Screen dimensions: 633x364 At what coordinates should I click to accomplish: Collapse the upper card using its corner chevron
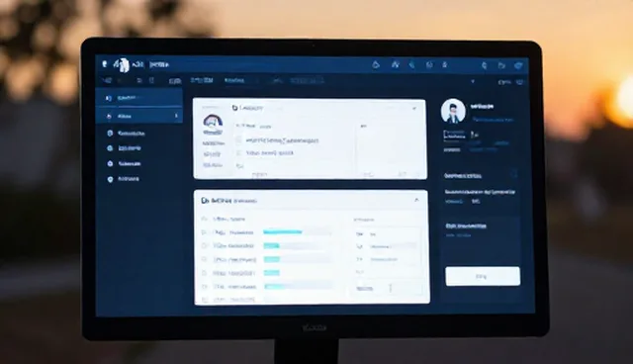[x=414, y=109]
